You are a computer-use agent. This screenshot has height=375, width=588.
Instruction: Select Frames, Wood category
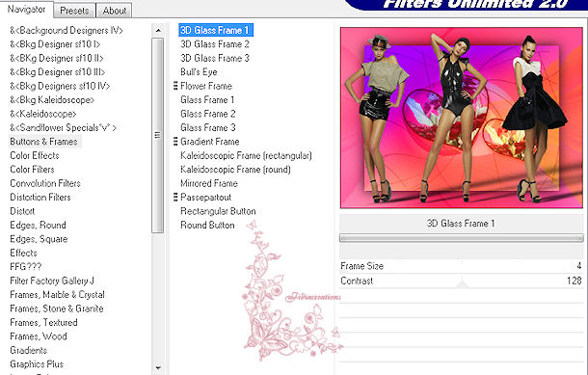tap(39, 336)
